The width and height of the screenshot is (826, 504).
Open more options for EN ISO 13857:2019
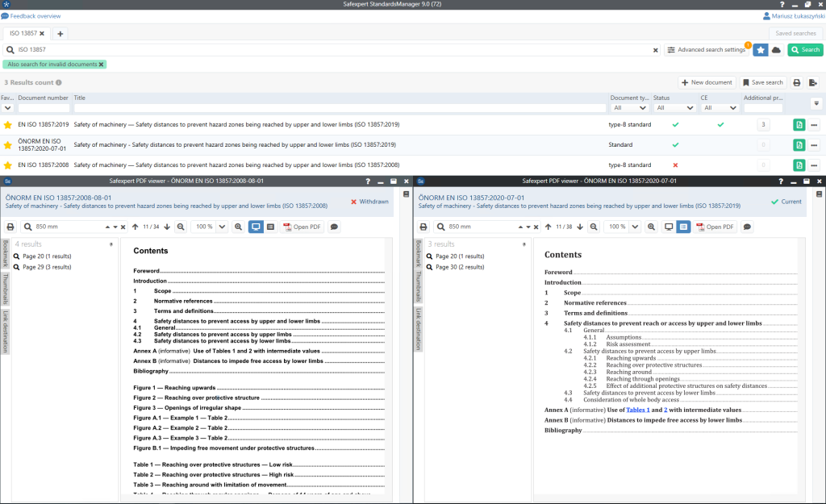814,125
